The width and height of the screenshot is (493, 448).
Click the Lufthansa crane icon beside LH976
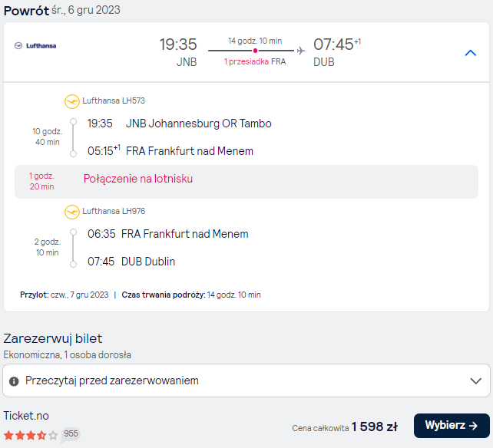(x=72, y=212)
